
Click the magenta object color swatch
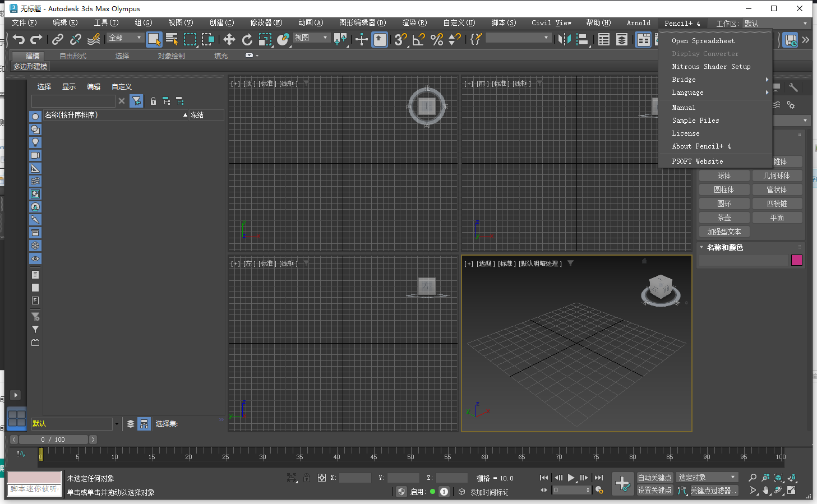(797, 260)
